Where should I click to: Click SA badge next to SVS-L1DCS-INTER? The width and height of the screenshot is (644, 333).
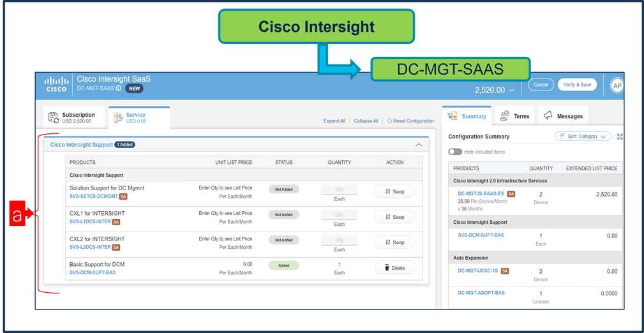click(x=116, y=222)
